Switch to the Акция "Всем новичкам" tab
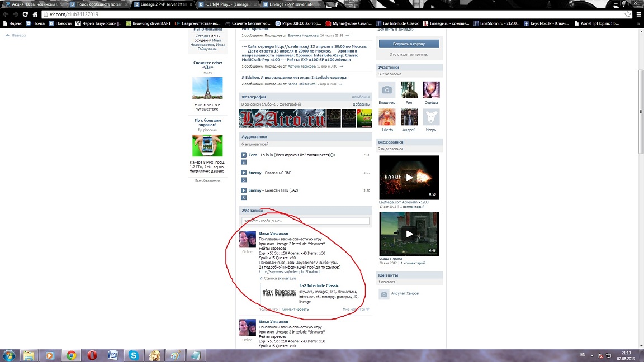 (35, 4)
